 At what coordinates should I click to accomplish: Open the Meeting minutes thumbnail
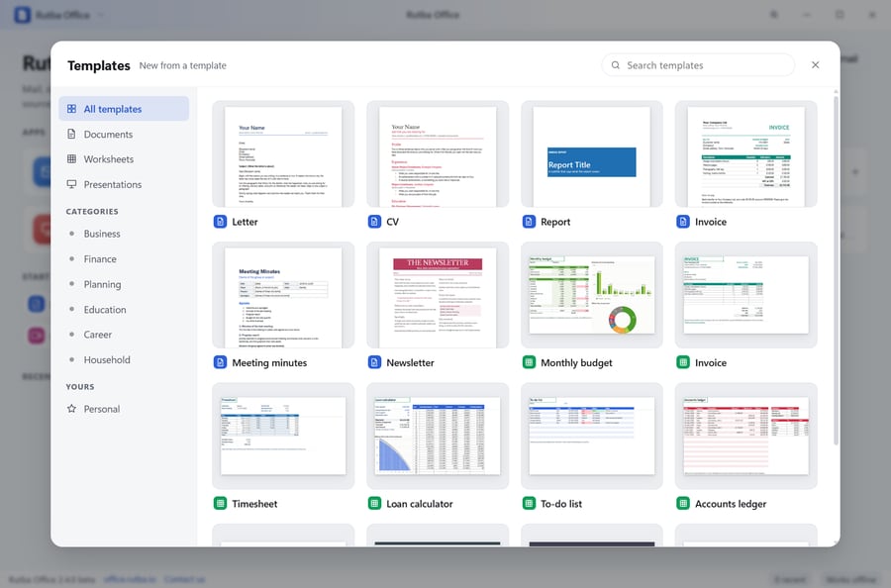[283, 295]
